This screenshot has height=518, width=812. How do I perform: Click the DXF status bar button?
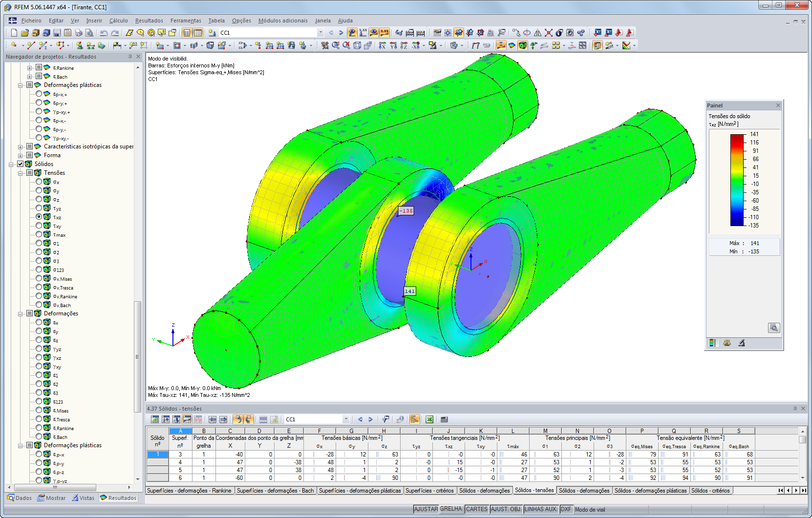click(x=566, y=509)
